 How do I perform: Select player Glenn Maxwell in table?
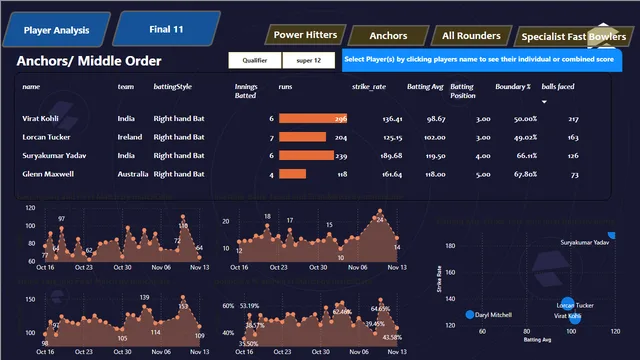(48, 174)
